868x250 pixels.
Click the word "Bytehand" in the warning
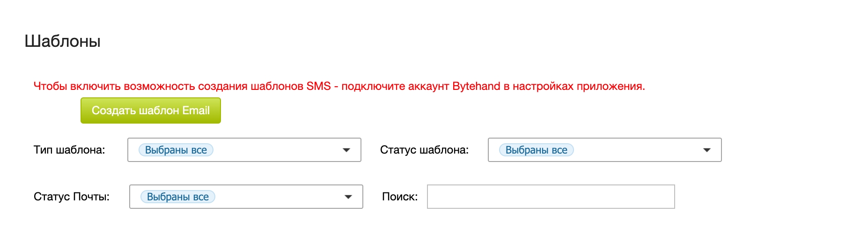pyautogui.click(x=476, y=86)
